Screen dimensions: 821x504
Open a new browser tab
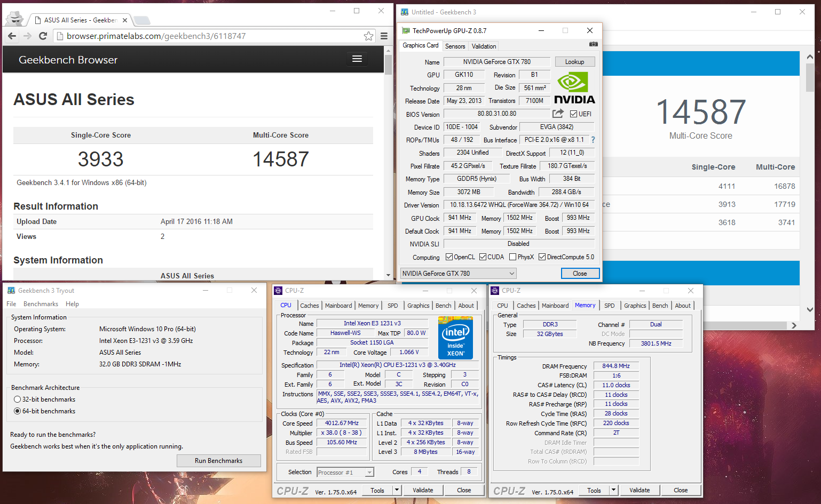(141, 20)
